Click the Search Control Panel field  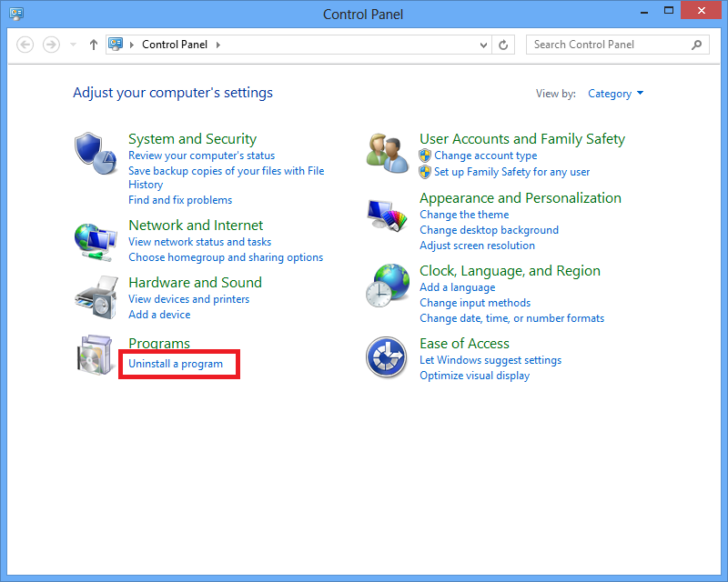[608, 45]
